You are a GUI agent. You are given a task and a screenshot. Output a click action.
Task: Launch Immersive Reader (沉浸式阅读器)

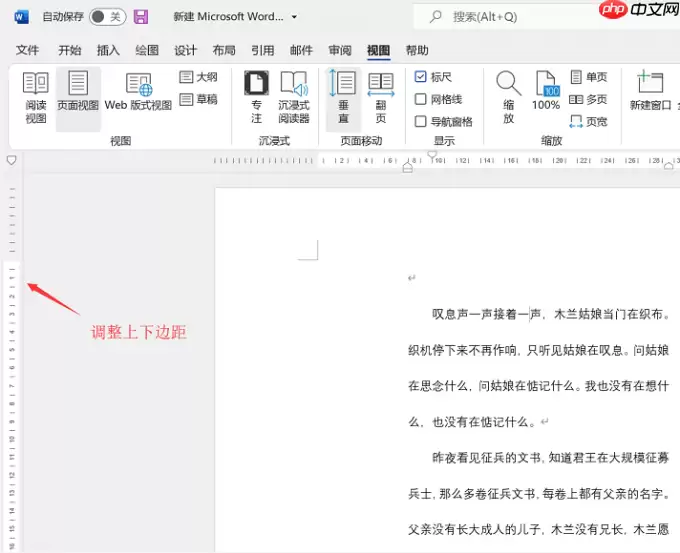coord(294,98)
